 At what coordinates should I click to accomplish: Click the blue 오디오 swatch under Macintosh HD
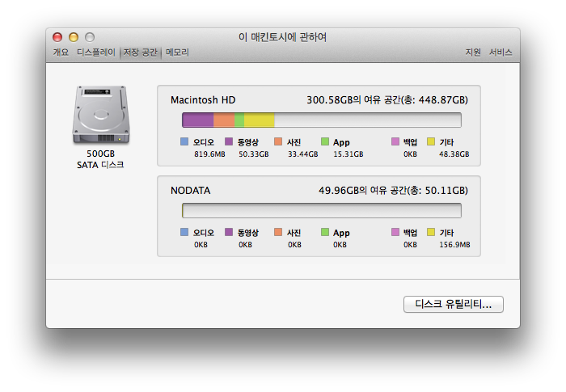pyautogui.click(x=185, y=141)
